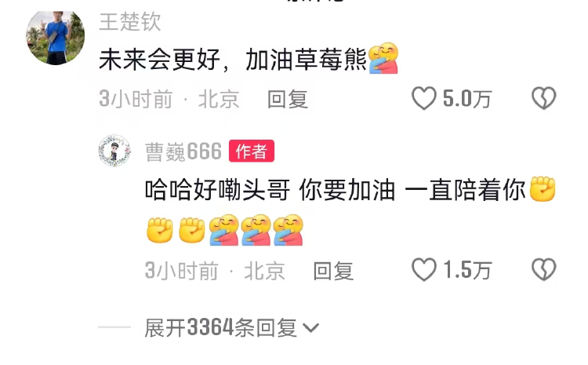Dislike 曹巍666's reply with the broken heart icon
Viewport: 588px width, 365px height.
click(544, 269)
